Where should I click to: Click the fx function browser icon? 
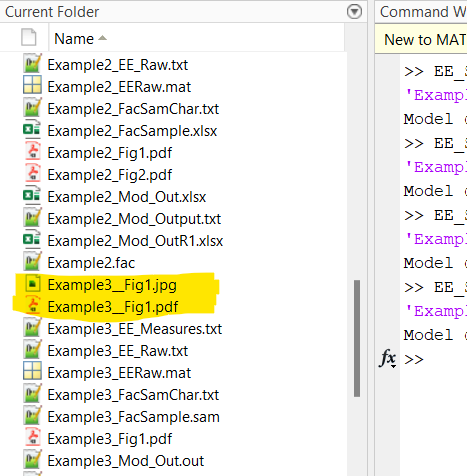(x=388, y=357)
